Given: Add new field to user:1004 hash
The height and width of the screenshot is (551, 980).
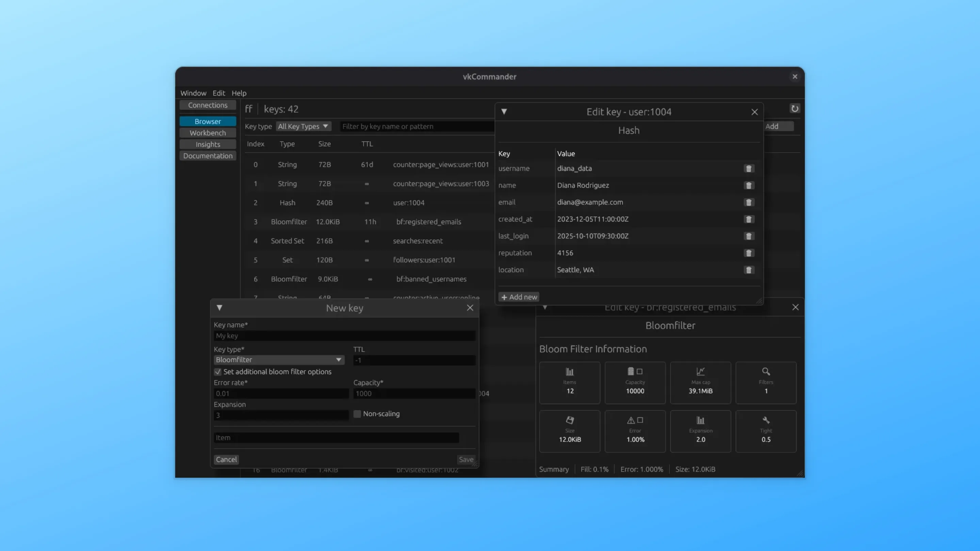Looking at the screenshot, I should pos(519,297).
